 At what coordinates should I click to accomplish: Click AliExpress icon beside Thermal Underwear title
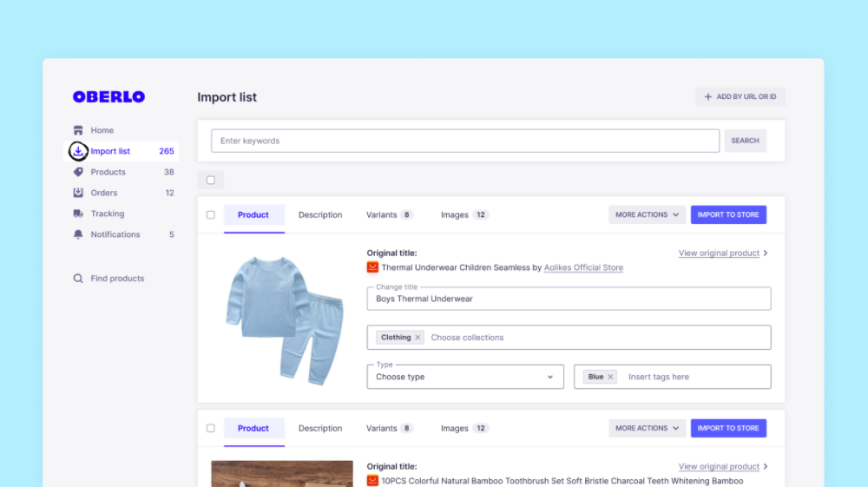372,267
